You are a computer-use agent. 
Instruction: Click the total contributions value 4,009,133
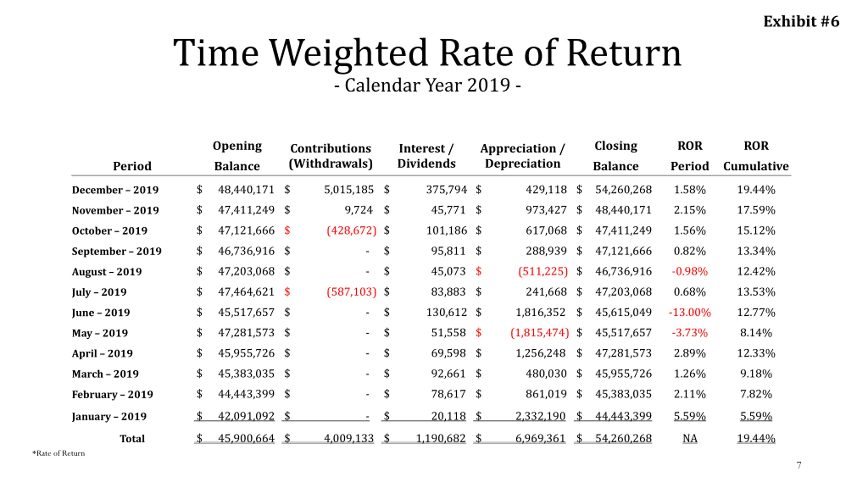349,439
